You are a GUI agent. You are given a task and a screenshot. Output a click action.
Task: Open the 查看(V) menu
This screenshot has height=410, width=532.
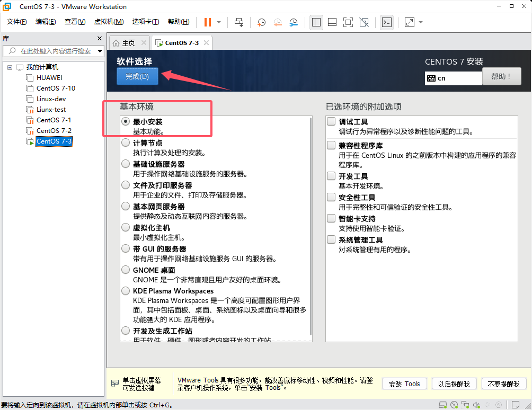75,22
